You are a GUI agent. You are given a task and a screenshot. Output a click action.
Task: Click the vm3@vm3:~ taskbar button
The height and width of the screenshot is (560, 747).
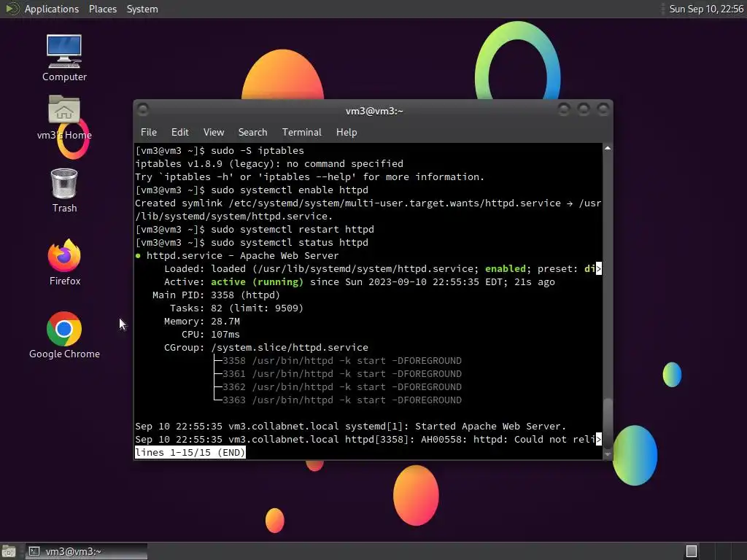86,551
